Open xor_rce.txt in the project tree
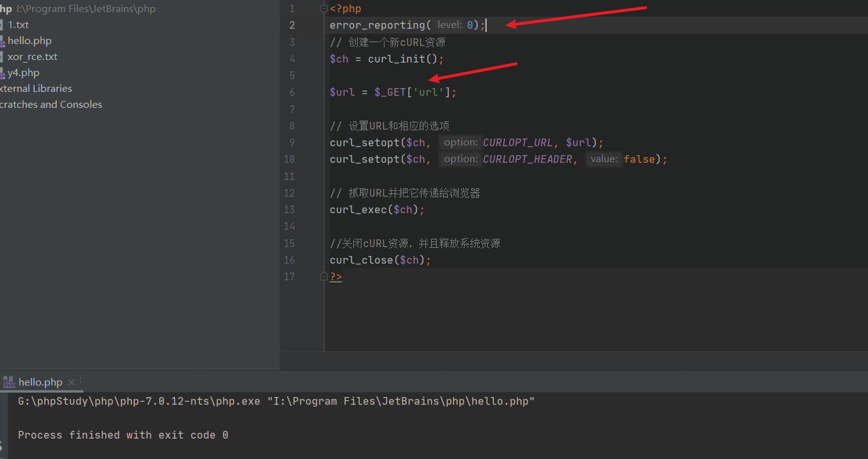 33,57
